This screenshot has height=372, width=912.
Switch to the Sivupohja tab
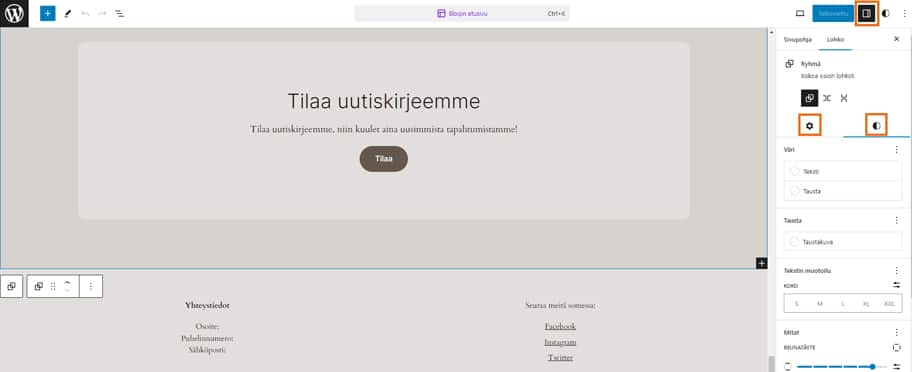pyautogui.click(x=797, y=39)
